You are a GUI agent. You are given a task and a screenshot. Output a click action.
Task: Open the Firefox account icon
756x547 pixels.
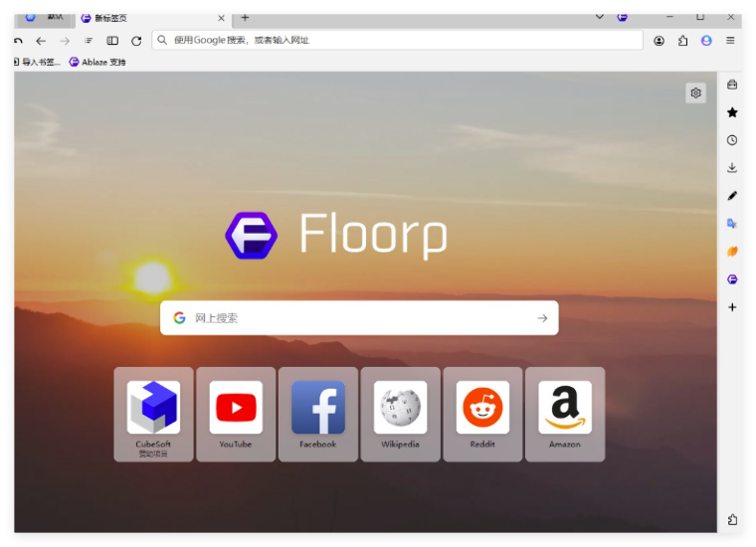(x=659, y=41)
